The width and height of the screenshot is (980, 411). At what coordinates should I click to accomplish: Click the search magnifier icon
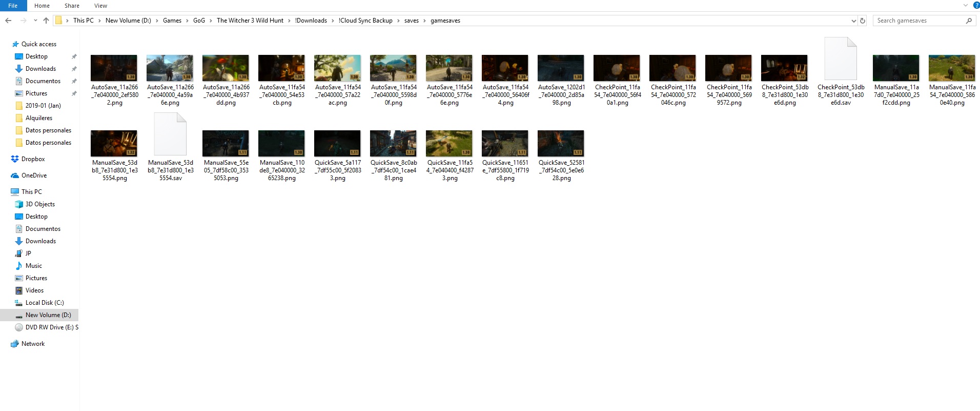pyautogui.click(x=969, y=21)
